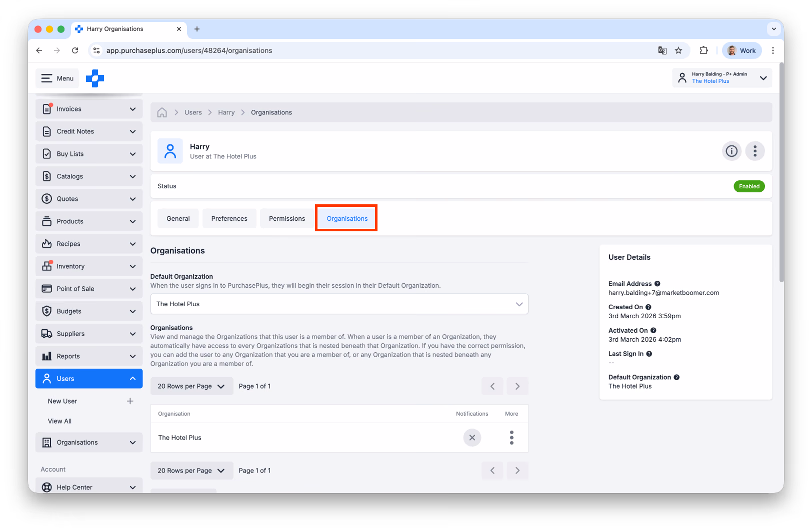Open the bottom 20 Rows per Page dropdown
This screenshot has width=812, height=530.
tap(191, 471)
